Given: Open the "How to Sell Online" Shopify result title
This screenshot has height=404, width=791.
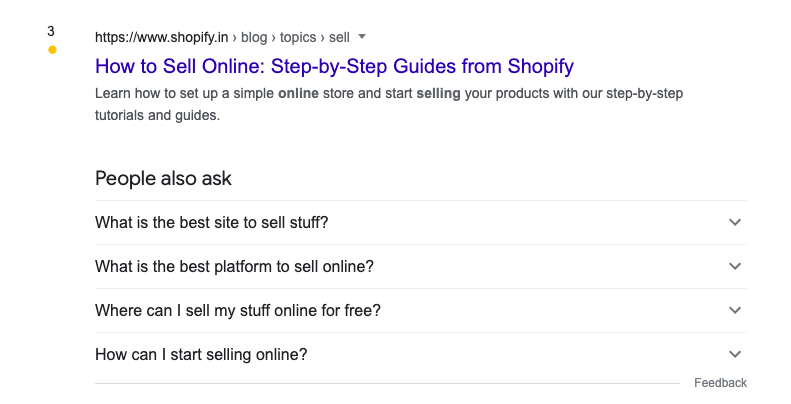Looking at the screenshot, I should tap(334, 67).
